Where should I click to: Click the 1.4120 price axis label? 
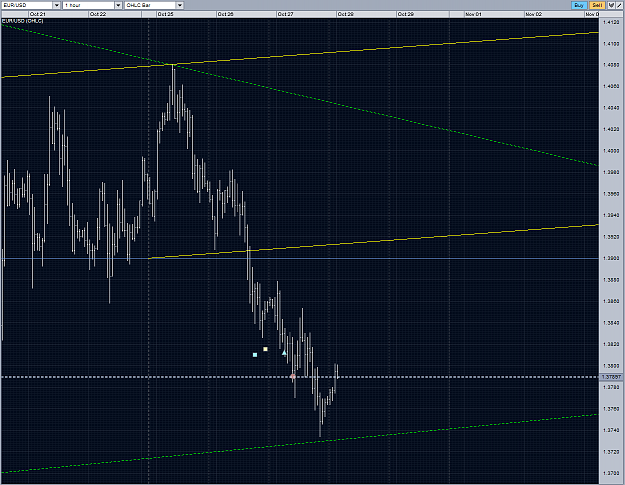coord(611,22)
